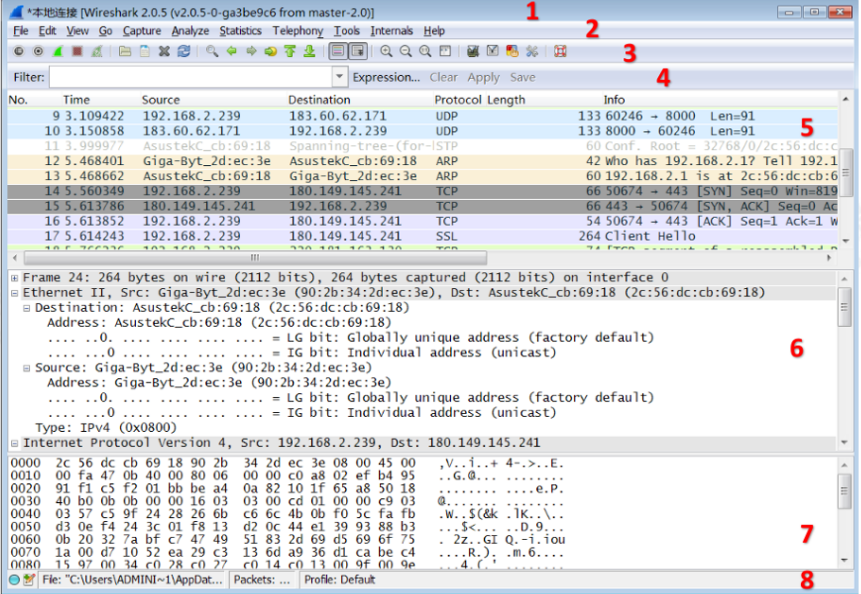Toggle auto scroll in live capture

coord(358,51)
